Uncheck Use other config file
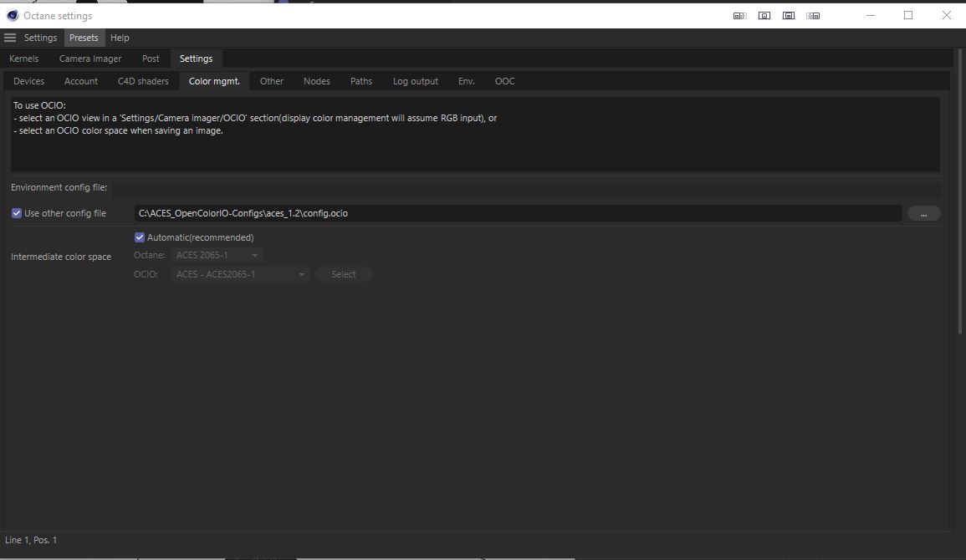The height and width of the screenshot is (560, 966). tap(17, 213)
